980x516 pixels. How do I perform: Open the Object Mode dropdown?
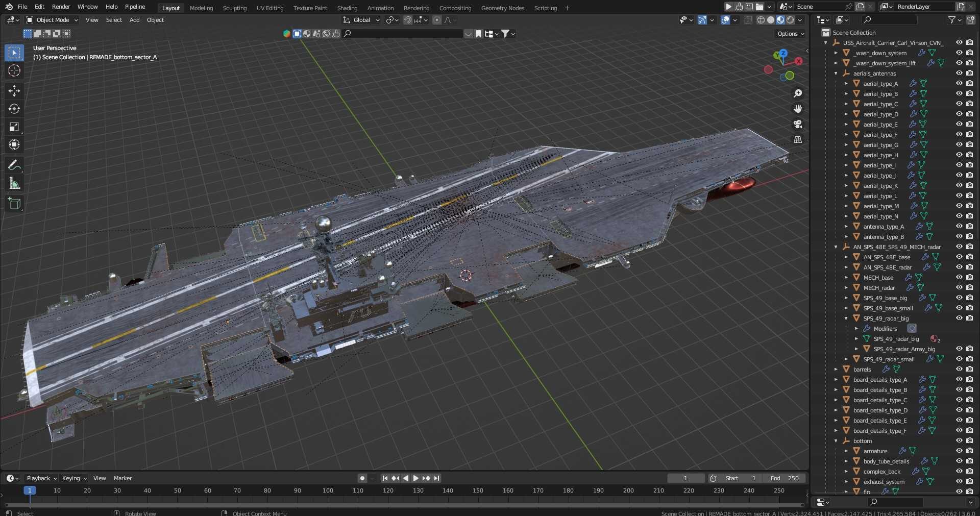[x=52, y=20]
